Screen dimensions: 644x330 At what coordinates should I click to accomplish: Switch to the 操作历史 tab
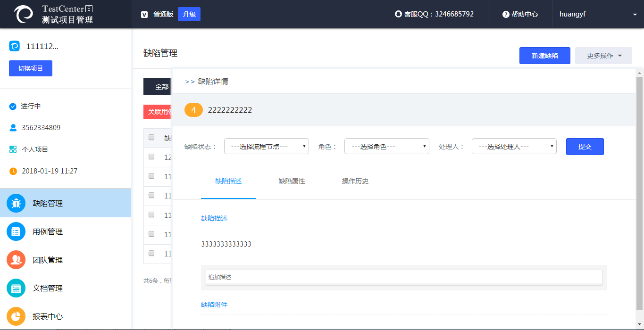[355, 181]
